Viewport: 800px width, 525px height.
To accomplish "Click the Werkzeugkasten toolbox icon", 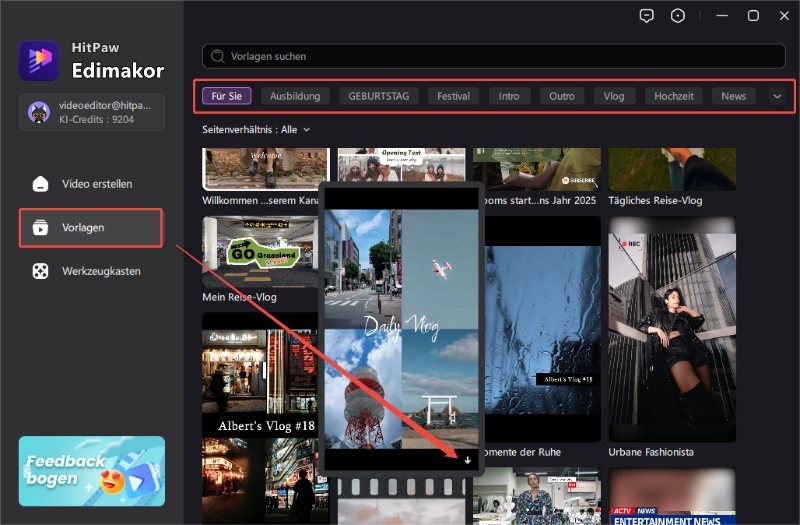I will [40, 271].
